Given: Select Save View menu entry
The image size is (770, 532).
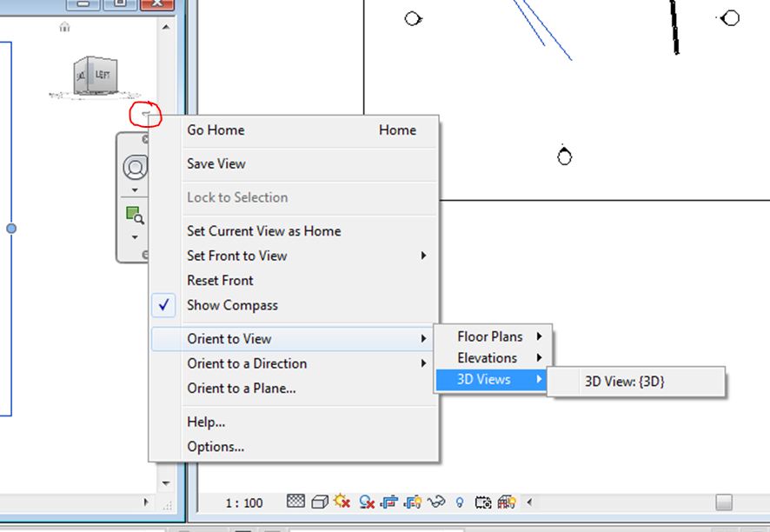Looking at the screenshot, I should (x=294, y=163).
